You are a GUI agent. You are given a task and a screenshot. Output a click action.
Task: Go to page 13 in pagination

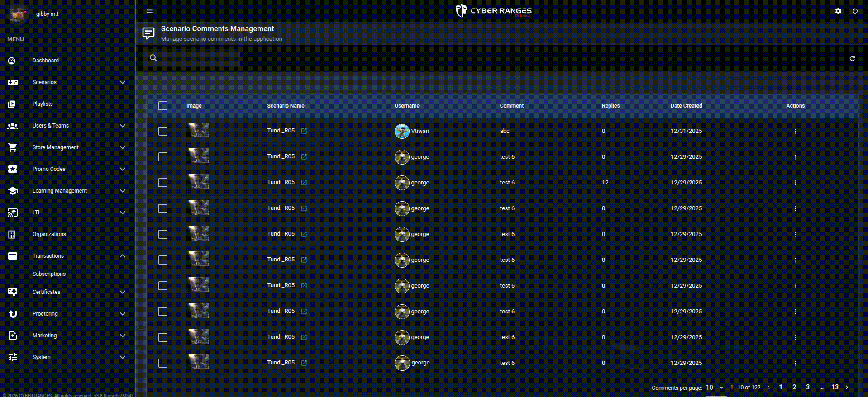[835, 387]
